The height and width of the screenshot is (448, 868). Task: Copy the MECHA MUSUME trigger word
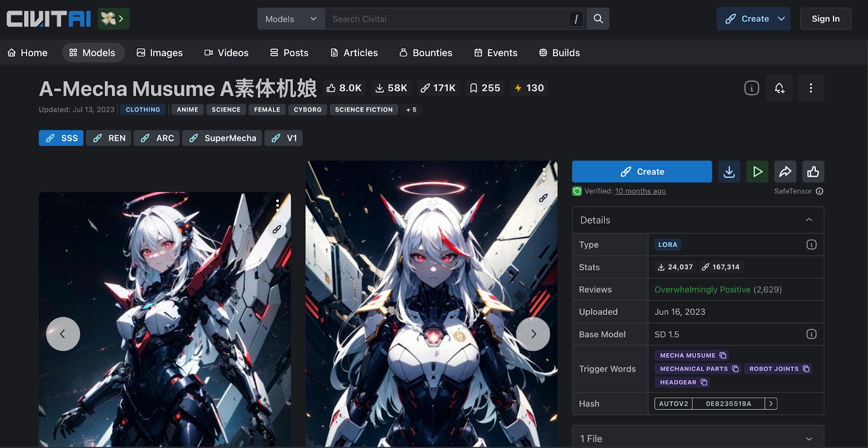click(x=723, y=355)
